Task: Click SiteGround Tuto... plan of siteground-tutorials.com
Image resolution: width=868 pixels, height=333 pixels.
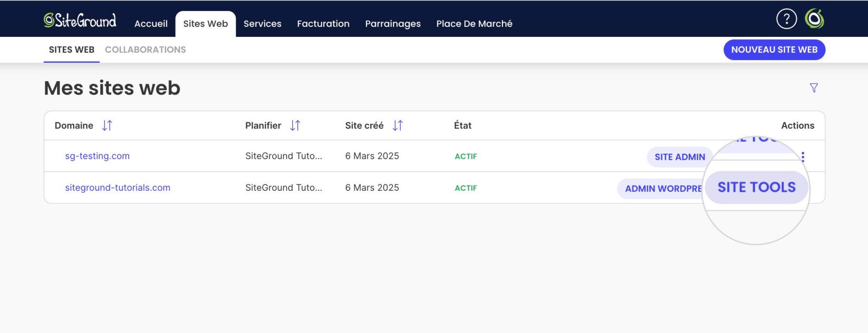Action: tap(284, 188)
